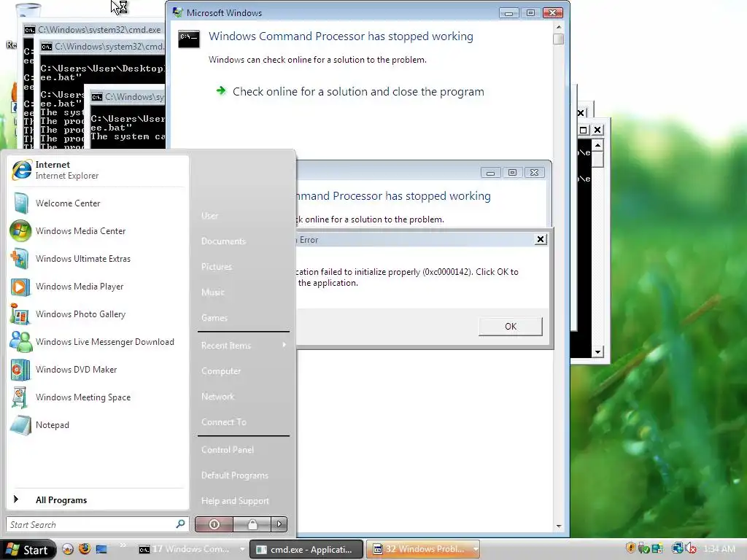Open Windows Ultimate Extras
The image size is (747, 560).
click(97, 259)
